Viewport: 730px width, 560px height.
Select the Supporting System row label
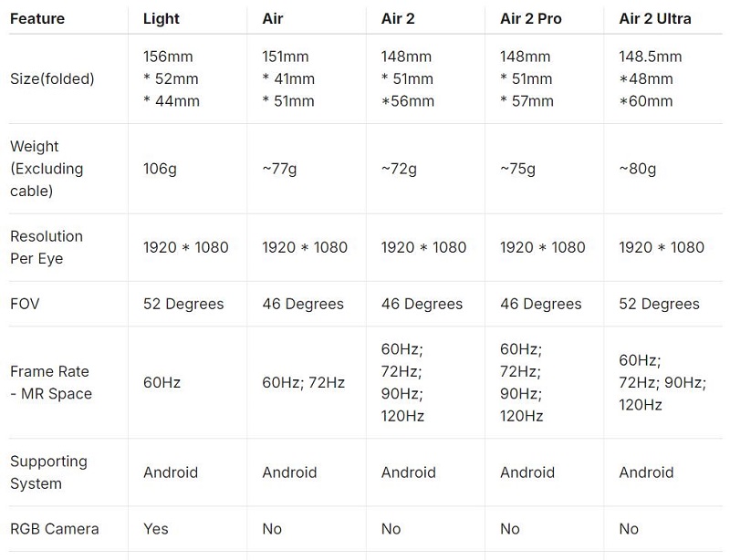click(48, 472)
